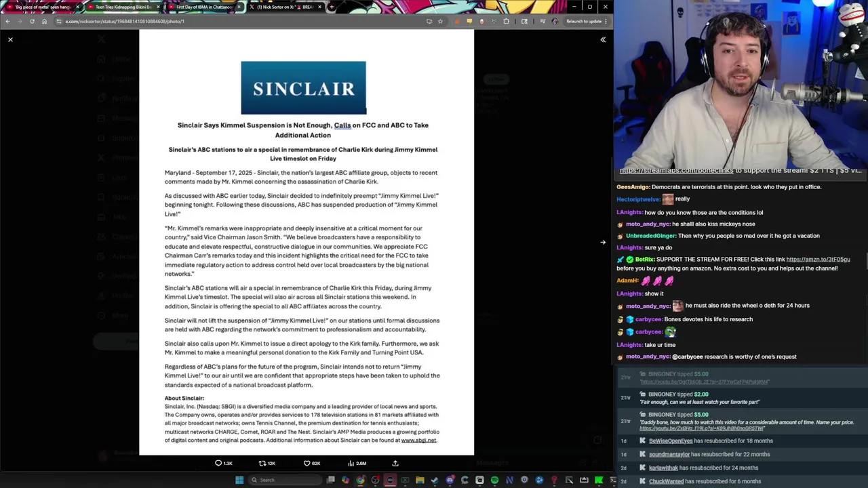Click Hectoriptwelve username in chat
Viewport: 868px width, 488px height.
638,199
